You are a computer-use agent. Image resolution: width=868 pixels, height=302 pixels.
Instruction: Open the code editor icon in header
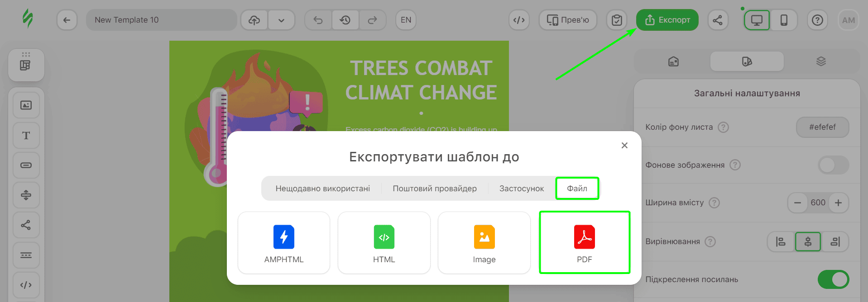coord(519,20)
